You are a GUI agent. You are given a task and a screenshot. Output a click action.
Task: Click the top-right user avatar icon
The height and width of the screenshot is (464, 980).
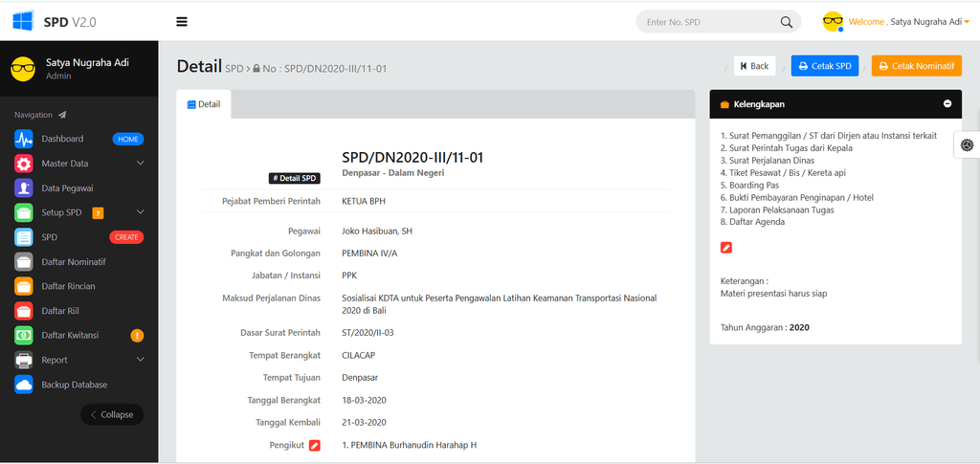coord(833,21)
